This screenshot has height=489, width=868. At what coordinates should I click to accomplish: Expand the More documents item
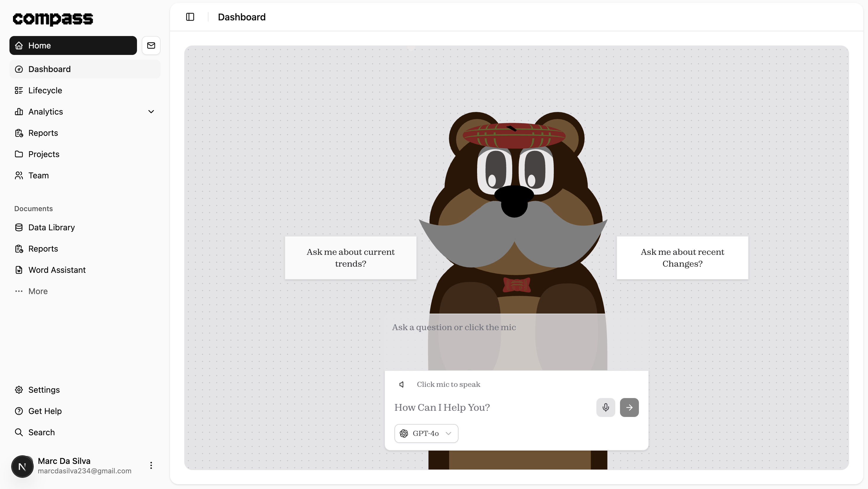(x=38, y=291)
